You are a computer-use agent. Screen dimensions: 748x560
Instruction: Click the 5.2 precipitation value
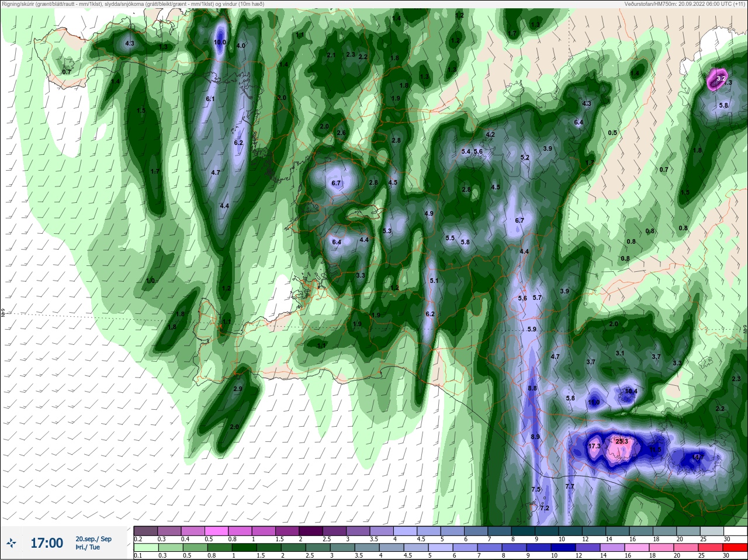[x=525, y=157]
